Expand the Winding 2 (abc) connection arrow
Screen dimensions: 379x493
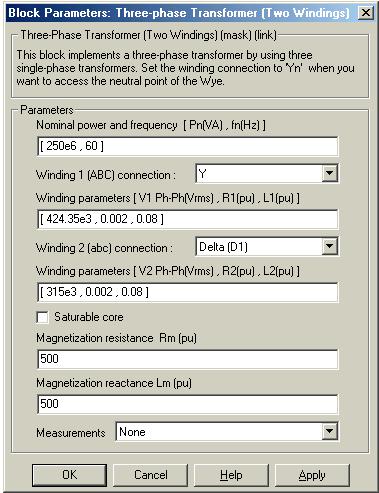click(x=329, y=246)
